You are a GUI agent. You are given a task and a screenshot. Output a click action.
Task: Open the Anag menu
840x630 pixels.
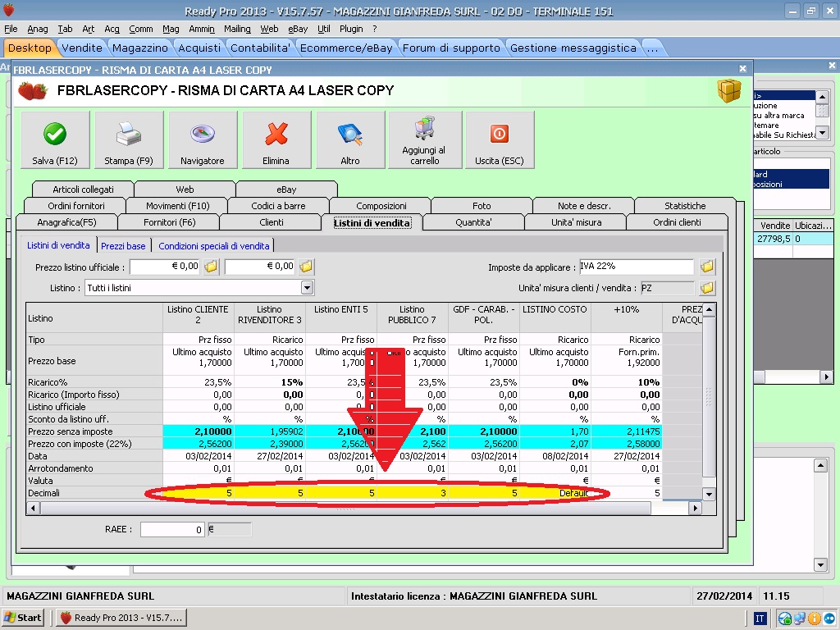38,29
